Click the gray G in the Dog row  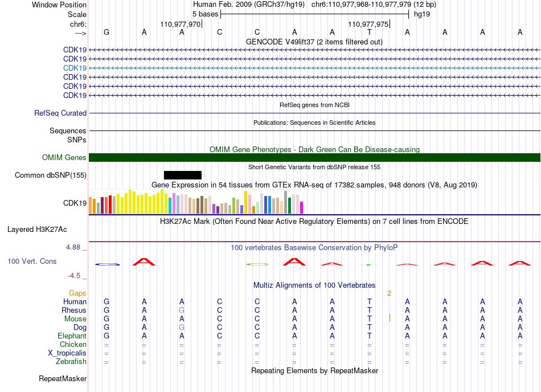tap(182, 327)
